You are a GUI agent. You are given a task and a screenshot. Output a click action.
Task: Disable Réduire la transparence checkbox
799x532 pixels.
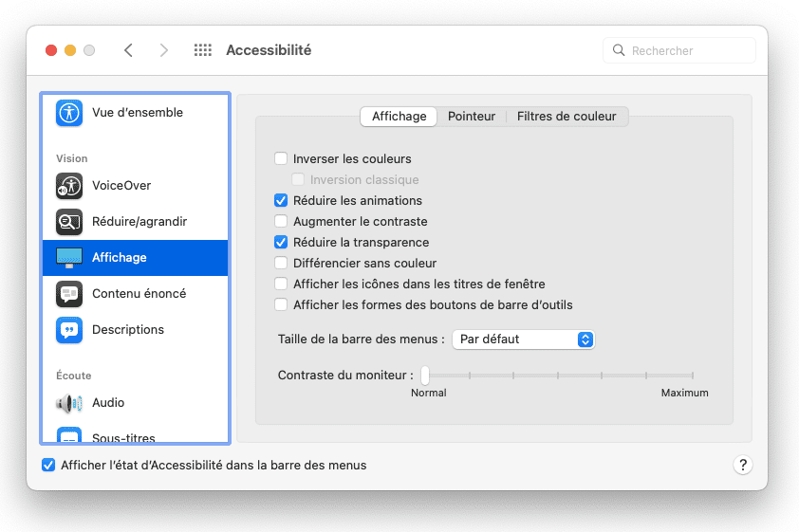(281, 243)
